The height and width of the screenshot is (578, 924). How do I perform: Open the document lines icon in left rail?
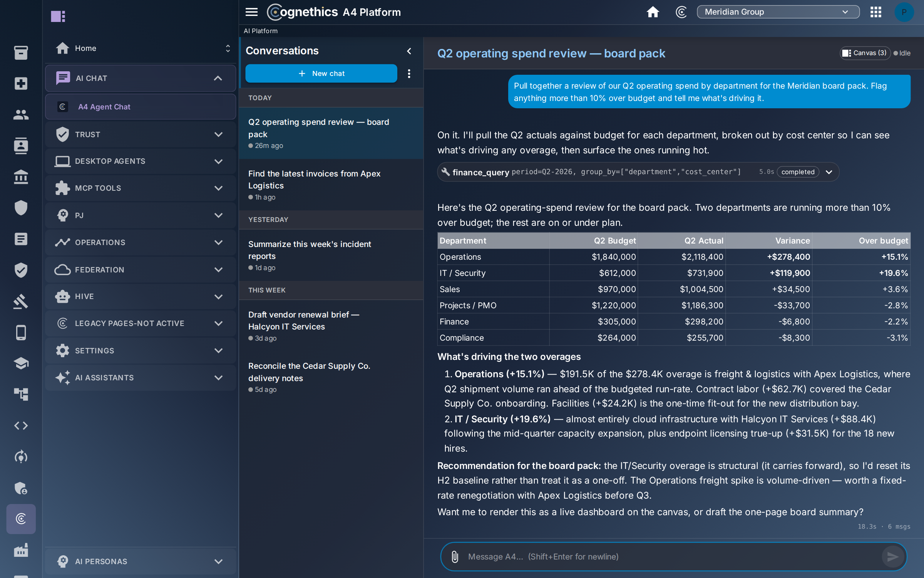(x=21, y=239)
